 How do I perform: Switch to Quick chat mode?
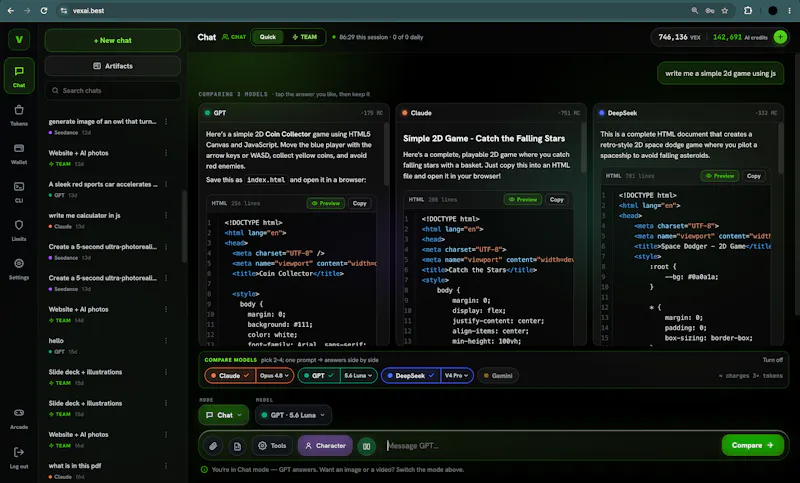pos(267,37)
